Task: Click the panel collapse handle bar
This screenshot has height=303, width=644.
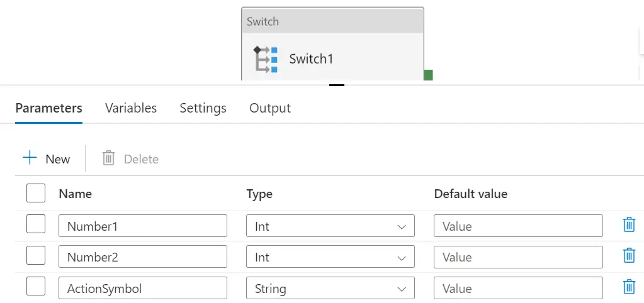Action: 337,85
